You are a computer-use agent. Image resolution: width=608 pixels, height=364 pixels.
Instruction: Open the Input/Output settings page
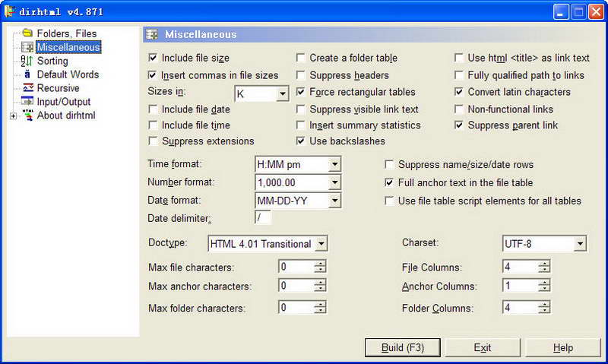click(x=64, y=102)
